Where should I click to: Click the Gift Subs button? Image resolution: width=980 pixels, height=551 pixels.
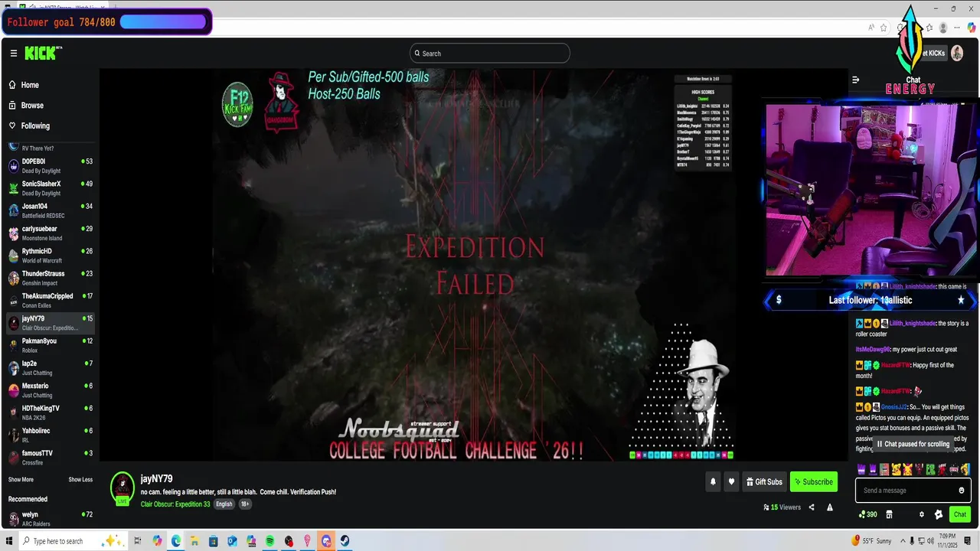point(764,482)
